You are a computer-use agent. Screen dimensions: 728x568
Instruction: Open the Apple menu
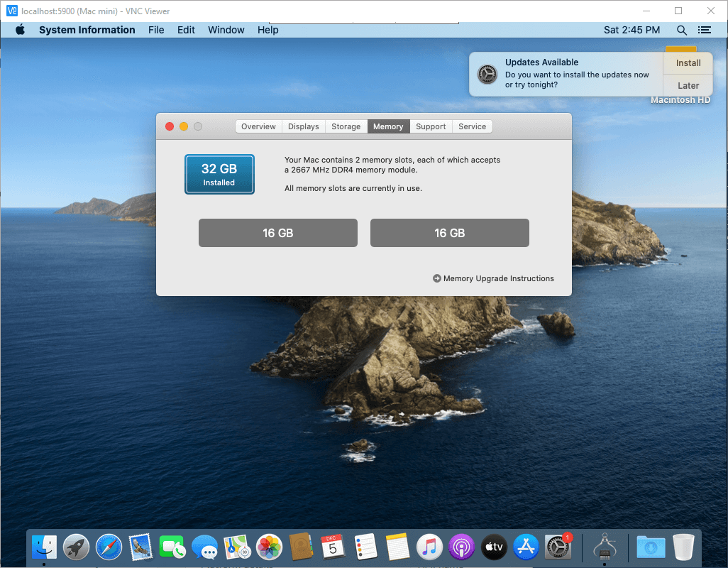click(20, 30)
